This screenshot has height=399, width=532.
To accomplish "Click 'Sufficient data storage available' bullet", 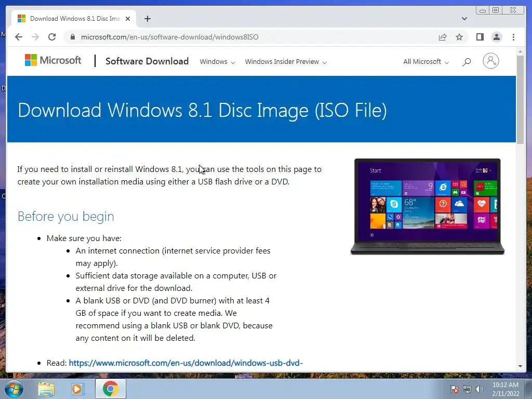I will tap(176, 282).
